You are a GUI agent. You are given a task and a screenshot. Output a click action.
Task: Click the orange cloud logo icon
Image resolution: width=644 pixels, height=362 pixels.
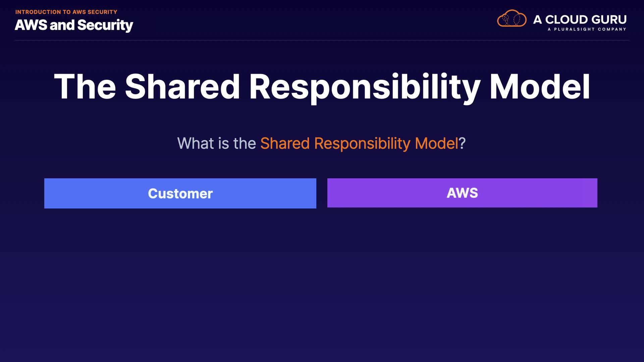pyautogui.click(x=512, y=18)
